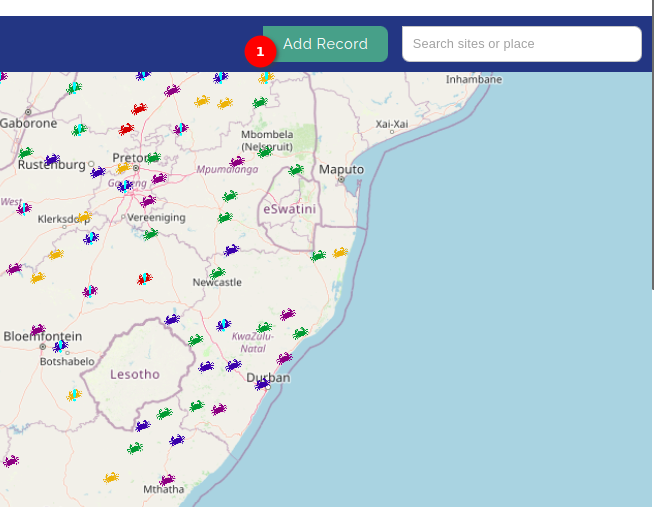Click the yellow crab marker west of Lesotho
This screenshot has height=507, width=654.
[x=74, y=395]
